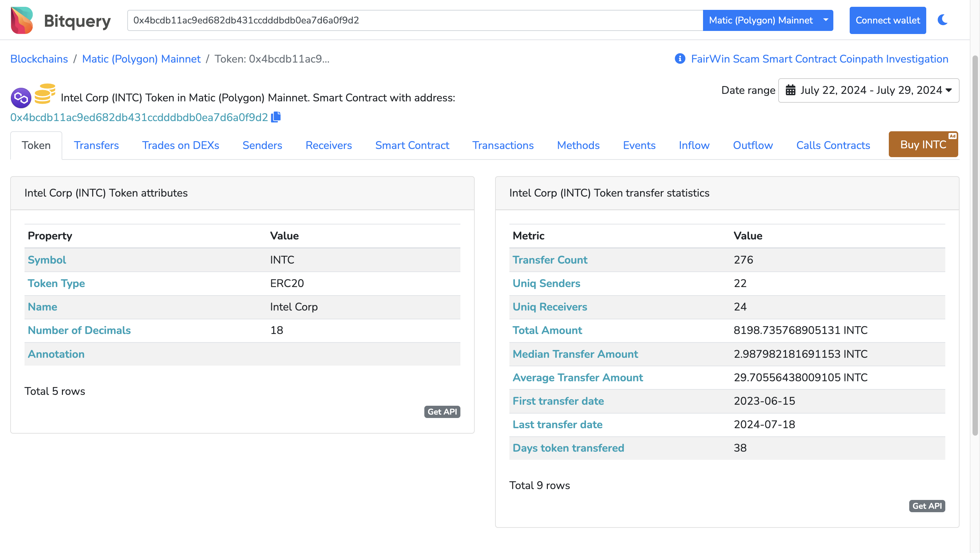980x553 pixels.
Task: Open the Trades on DEXs tab
Action: tap(180, 145)
